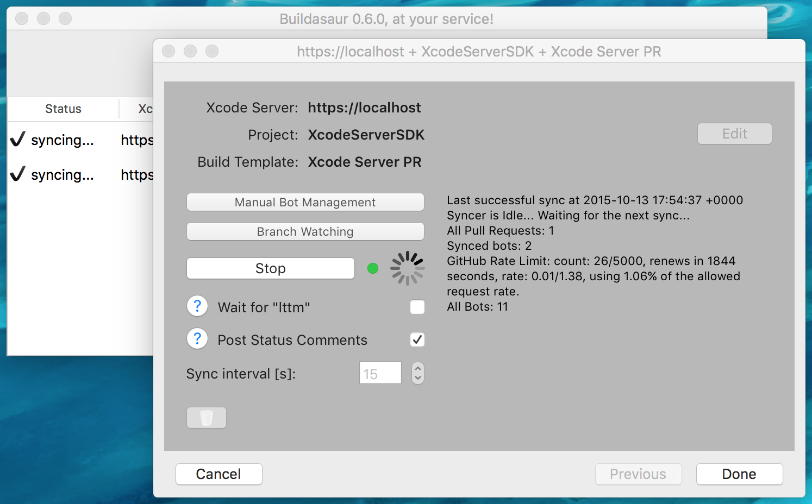Click the Last successful sync status line

(x=595, y=200)
